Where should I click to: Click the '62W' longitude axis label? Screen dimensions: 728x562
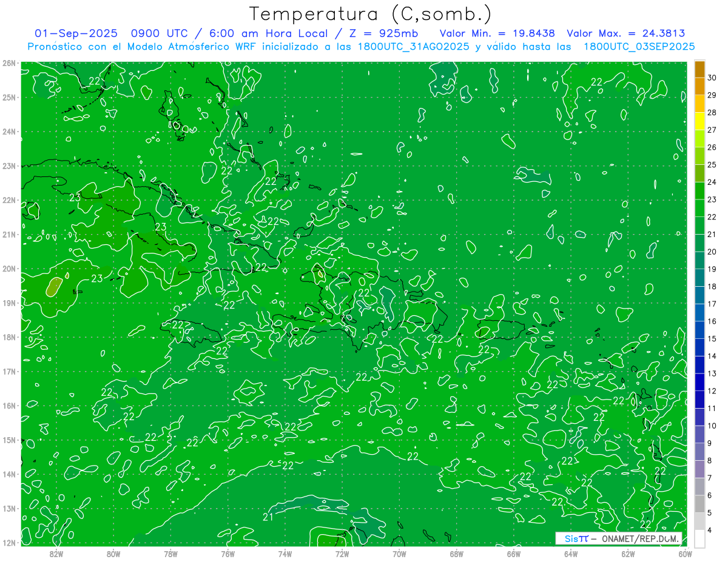[628, 553]
